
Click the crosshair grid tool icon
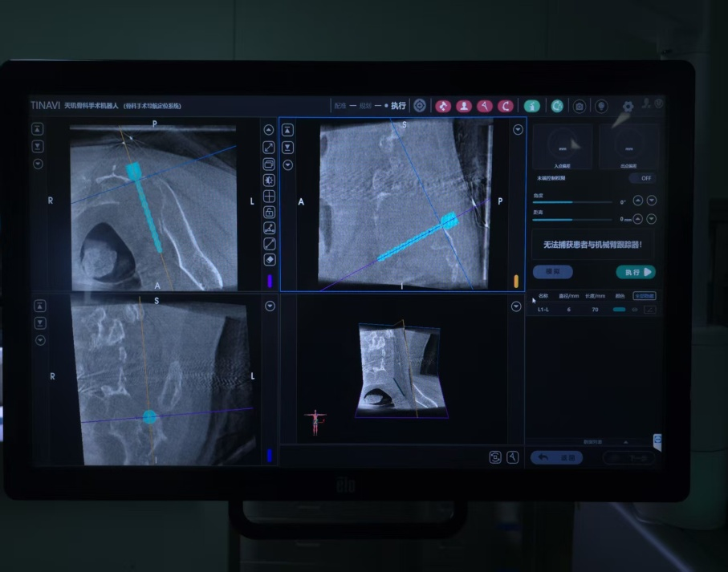pyautogui.click(x=269, y=197)
